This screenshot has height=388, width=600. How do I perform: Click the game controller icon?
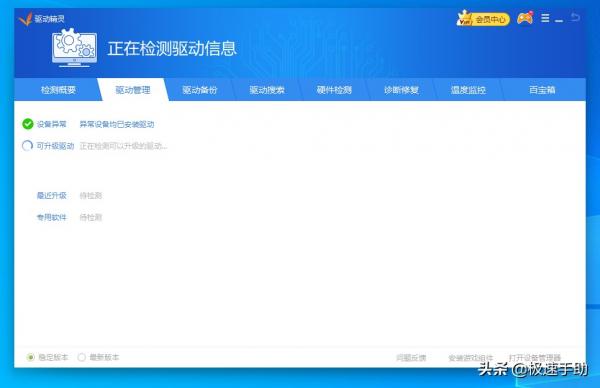(525, 18)
